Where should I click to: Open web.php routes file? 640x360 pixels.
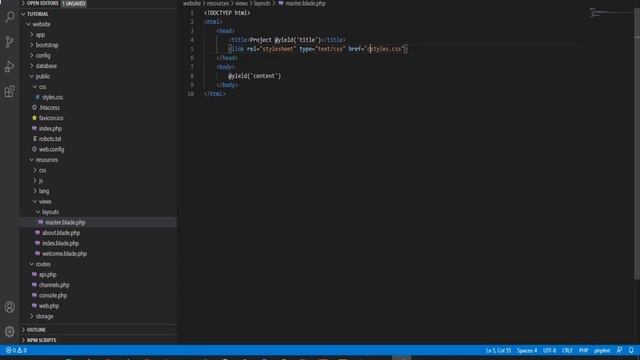pyautogui.click(x=49, y=306)
